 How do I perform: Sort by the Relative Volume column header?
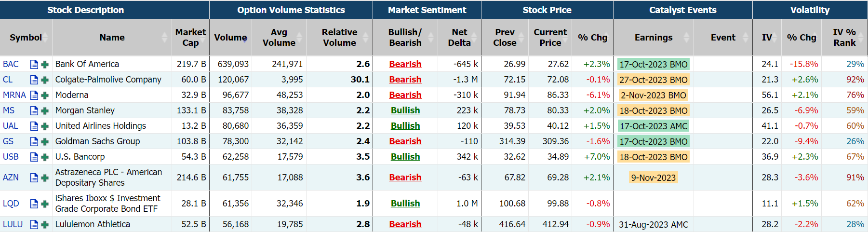point(339,38)
